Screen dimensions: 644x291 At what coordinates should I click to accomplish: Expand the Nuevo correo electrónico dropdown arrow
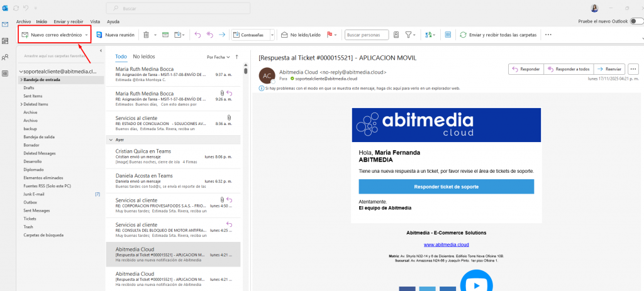pyautogui.click(x=86, y=35)
